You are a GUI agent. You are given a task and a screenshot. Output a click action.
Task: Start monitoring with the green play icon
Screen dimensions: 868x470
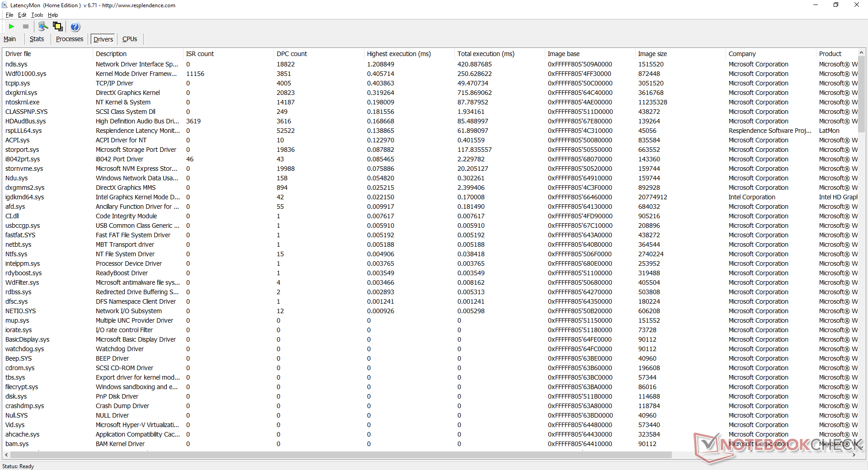point(12,27)
